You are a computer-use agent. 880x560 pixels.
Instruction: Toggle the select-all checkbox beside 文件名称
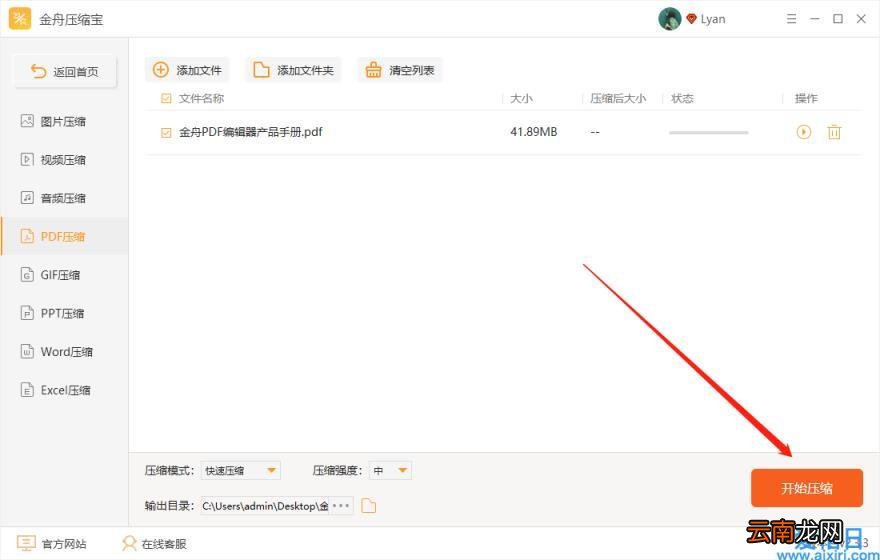166,99
